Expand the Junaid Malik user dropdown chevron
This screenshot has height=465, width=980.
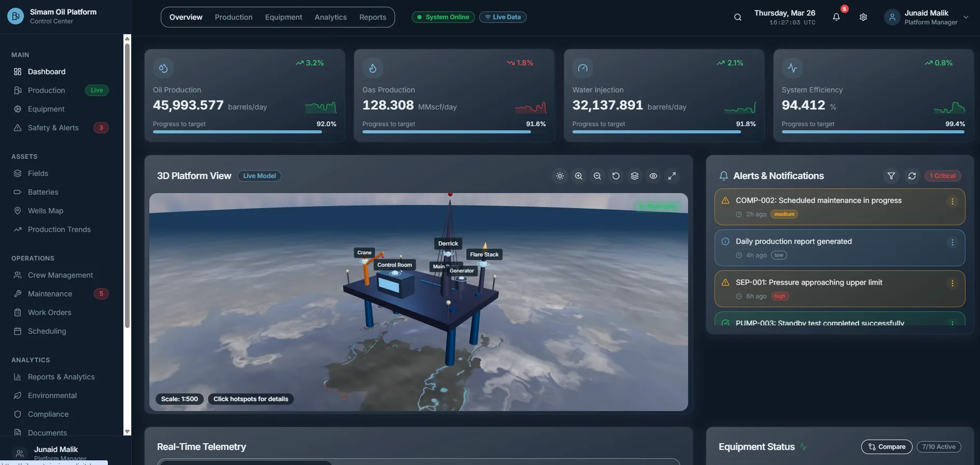point(966,17)
